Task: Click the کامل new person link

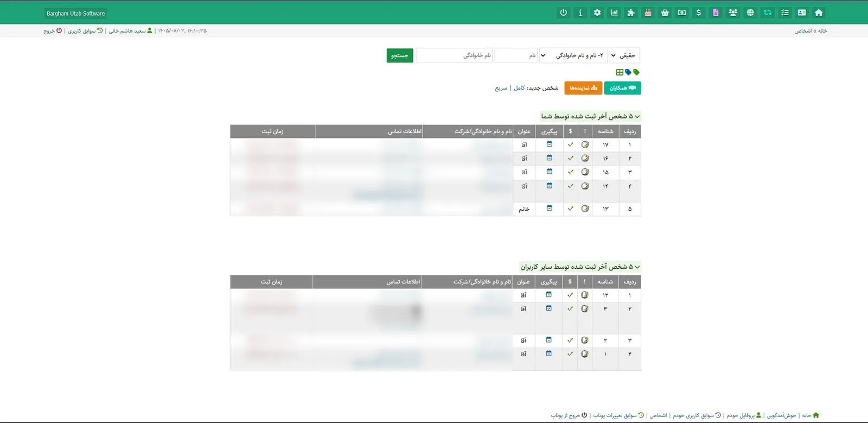Action: pyautogui.click(x=520, y=88)
